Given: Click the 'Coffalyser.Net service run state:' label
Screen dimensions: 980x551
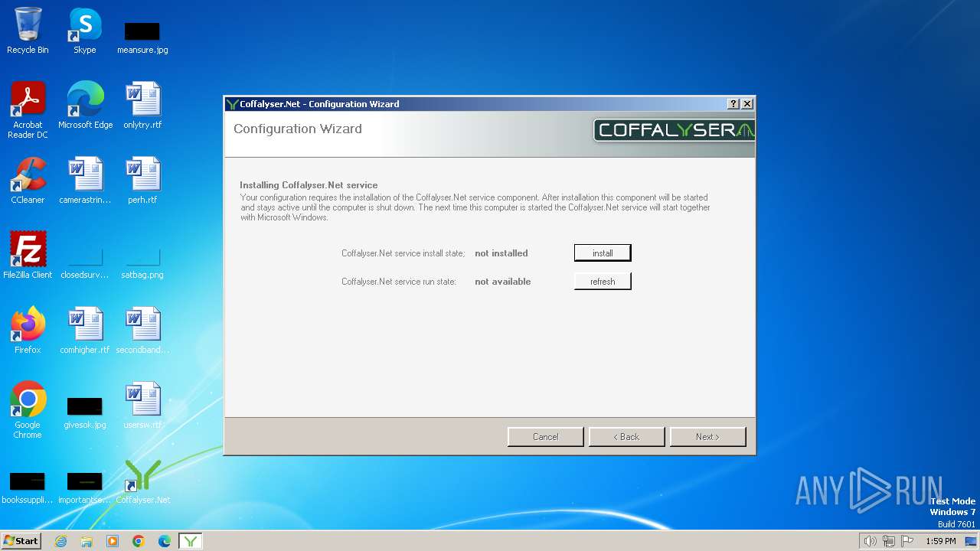Looking at the screenshot, I should pyautogui.click(x=399, y=282).
